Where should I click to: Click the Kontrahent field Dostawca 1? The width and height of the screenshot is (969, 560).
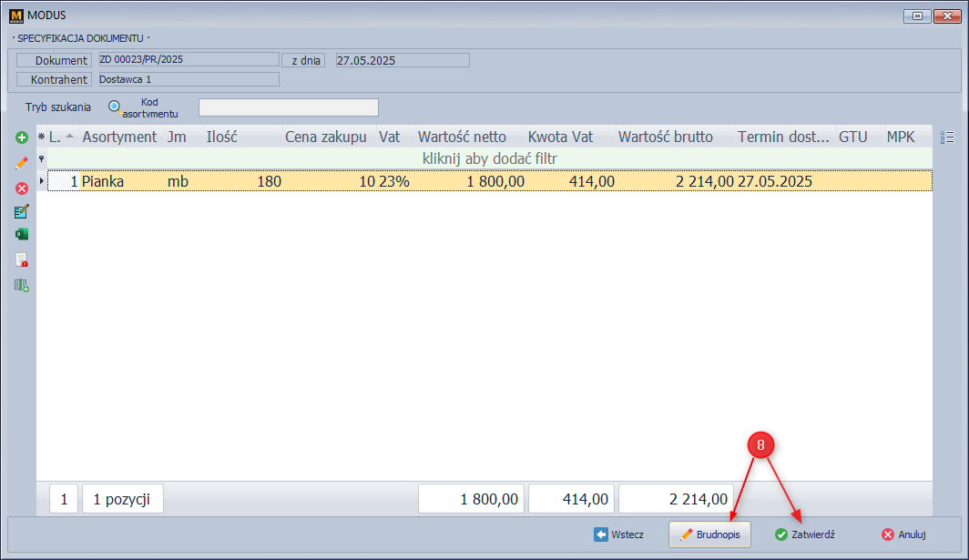(x=189, y=79)
